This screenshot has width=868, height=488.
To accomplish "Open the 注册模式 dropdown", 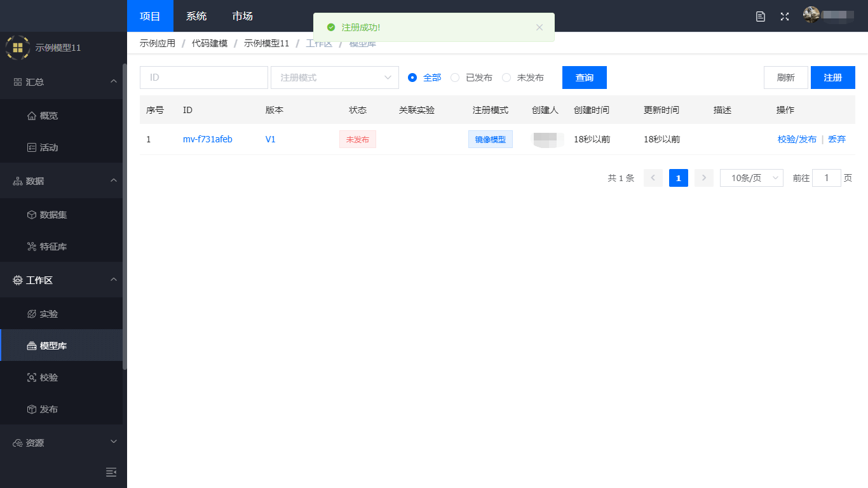I will coord(335,78).
